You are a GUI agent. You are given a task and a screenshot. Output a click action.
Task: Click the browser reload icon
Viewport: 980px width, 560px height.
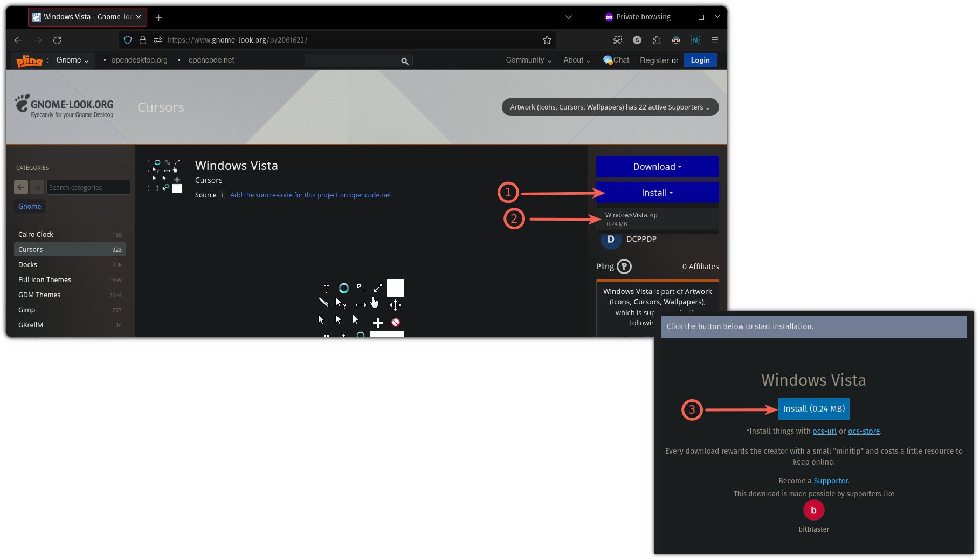pyautogui.click(x=57, y=40)
